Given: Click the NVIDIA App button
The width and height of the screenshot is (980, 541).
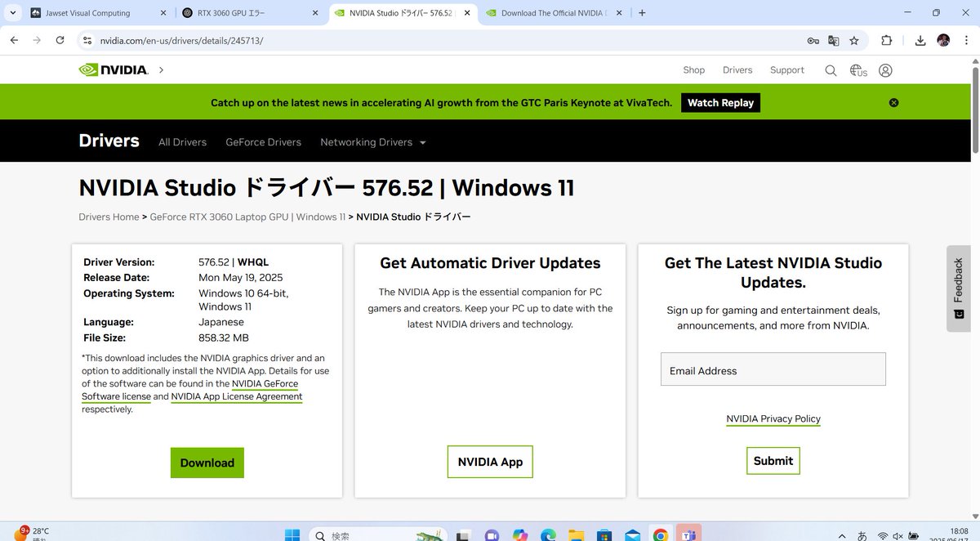Looking at the screenshot, I should tap(490, 462).
